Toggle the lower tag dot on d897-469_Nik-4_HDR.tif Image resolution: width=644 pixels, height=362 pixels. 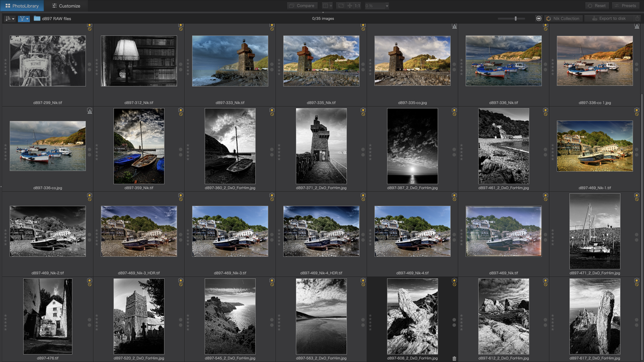click(363, 241)
